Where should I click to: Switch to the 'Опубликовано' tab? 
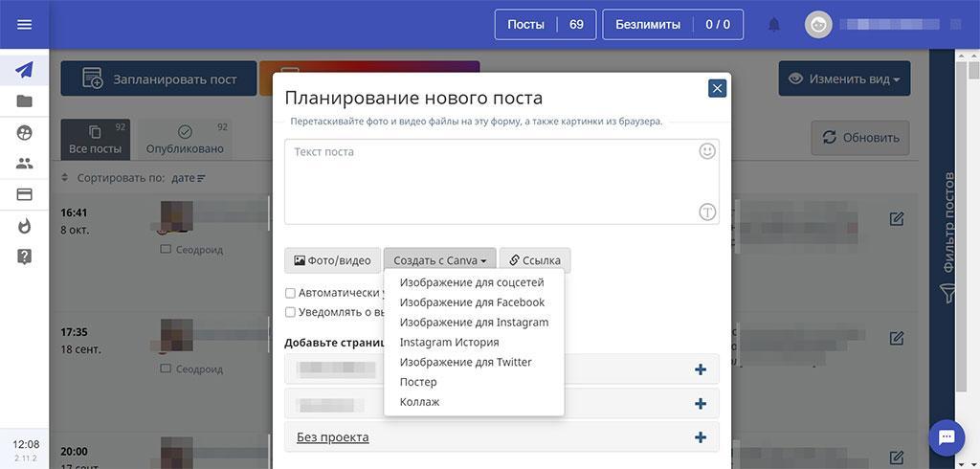tap(185, 140)
